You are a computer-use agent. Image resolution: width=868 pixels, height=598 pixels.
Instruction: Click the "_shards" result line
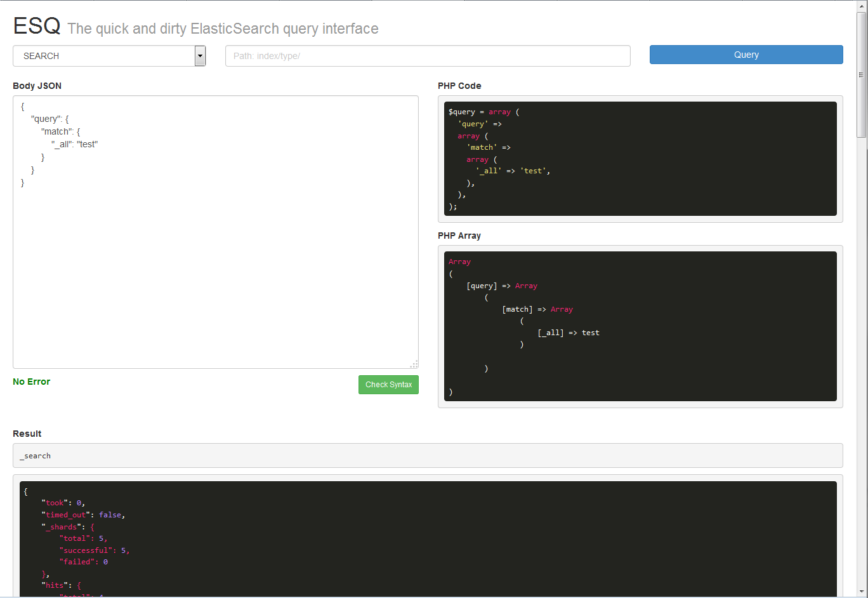(x=68, y=527)
